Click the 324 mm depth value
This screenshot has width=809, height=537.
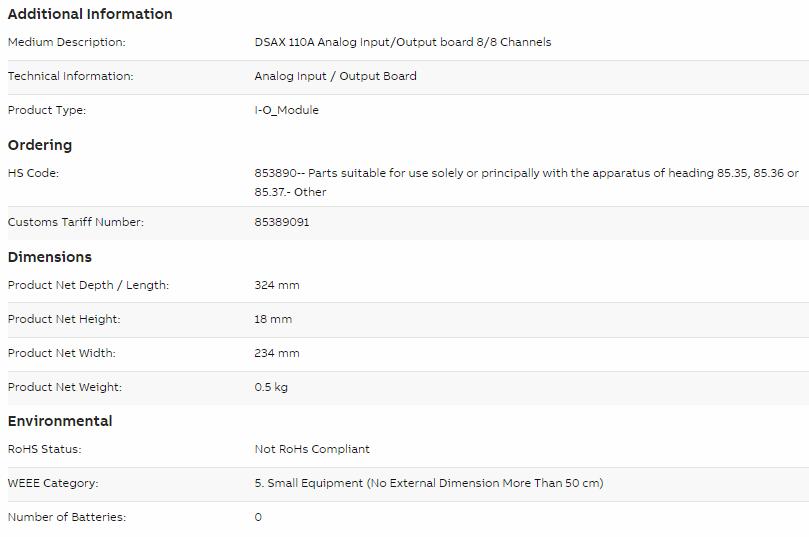point(277,285)
